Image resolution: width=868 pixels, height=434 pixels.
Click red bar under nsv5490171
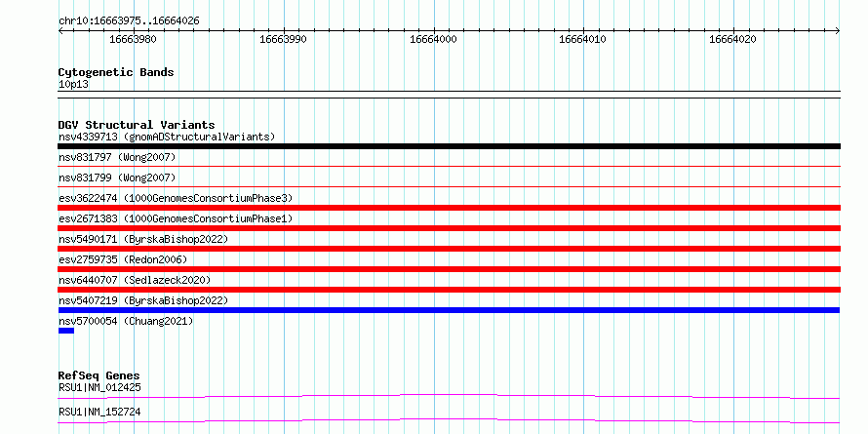click(x=449, y=249)
